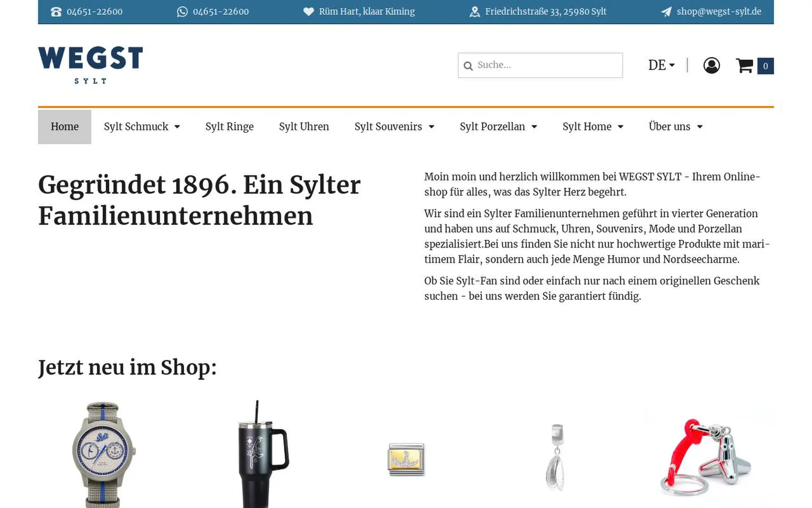
Task: Click the telephone icon in top bar
Action: point(56,12)
